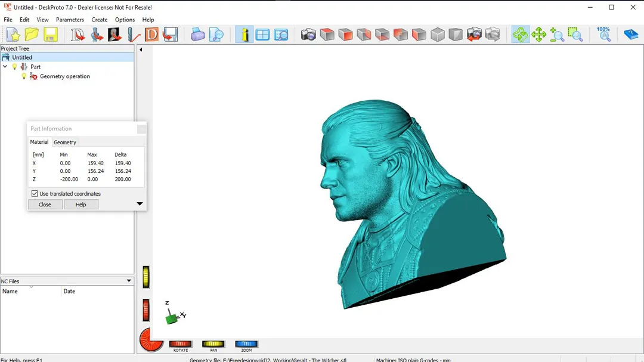Image resolution: width=644 pixels, height=362 pixels.
Task: Open the Create menu
Action: 100,20
